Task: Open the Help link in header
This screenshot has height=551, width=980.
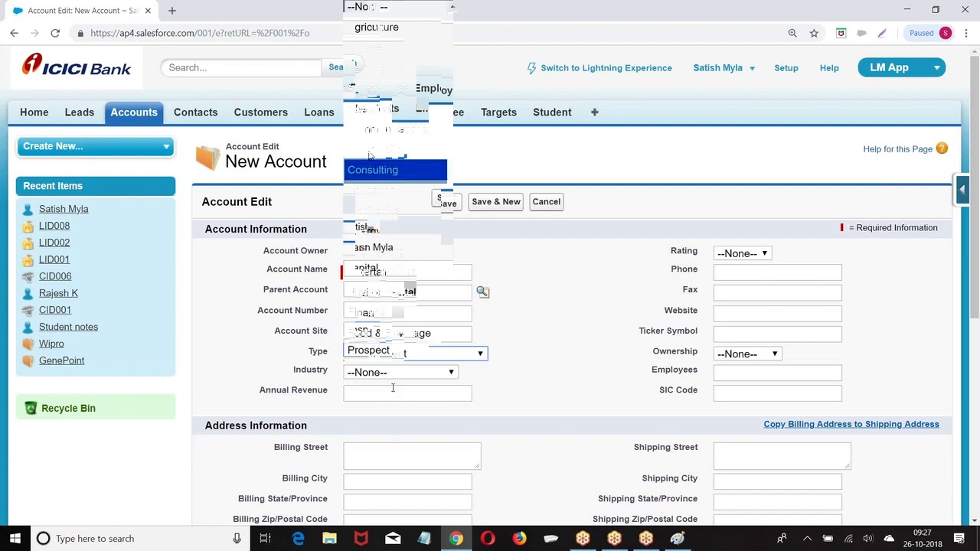Action: pyautogui.click(x=829, y=68)
